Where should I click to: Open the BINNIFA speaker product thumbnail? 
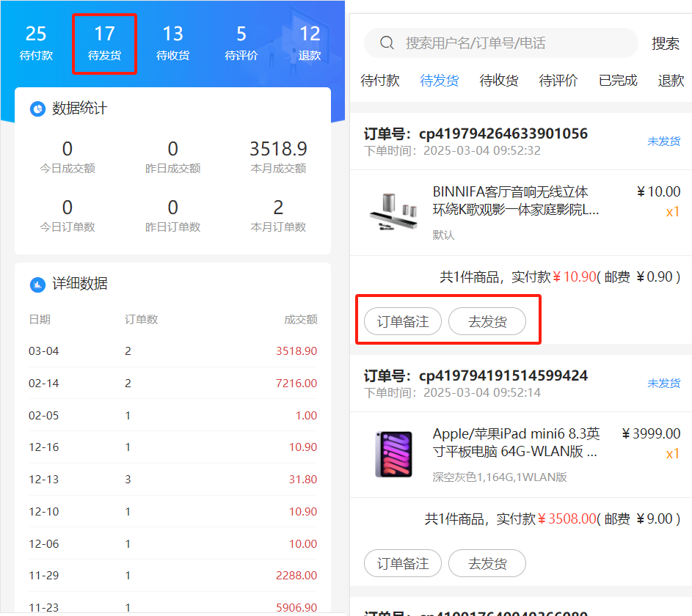coord(393,212)
